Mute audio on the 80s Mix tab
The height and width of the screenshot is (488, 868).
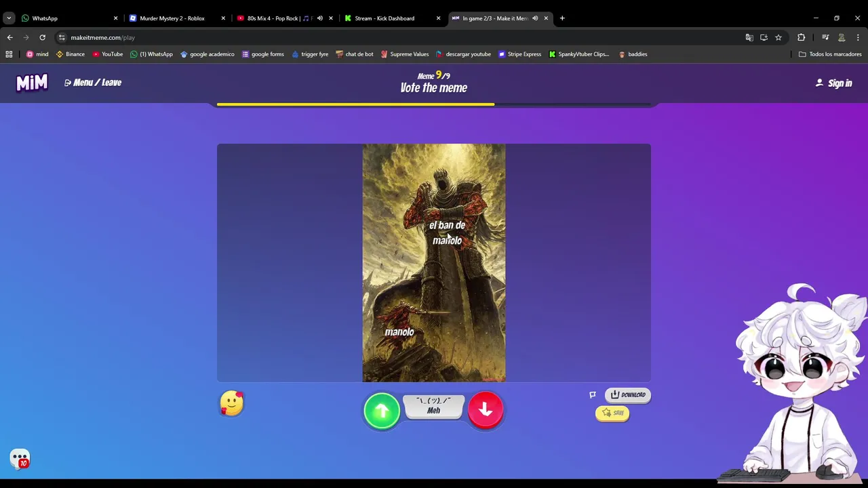(320, 18)
